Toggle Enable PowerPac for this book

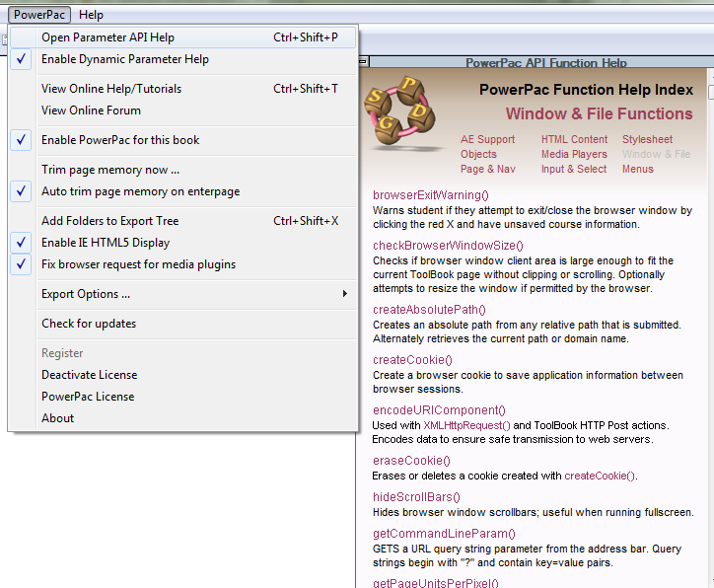182,140
